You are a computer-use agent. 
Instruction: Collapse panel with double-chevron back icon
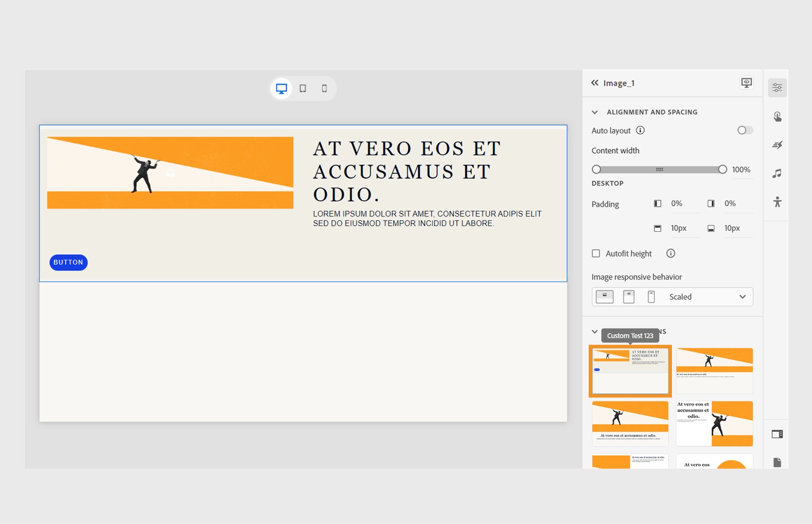point(595,83)
